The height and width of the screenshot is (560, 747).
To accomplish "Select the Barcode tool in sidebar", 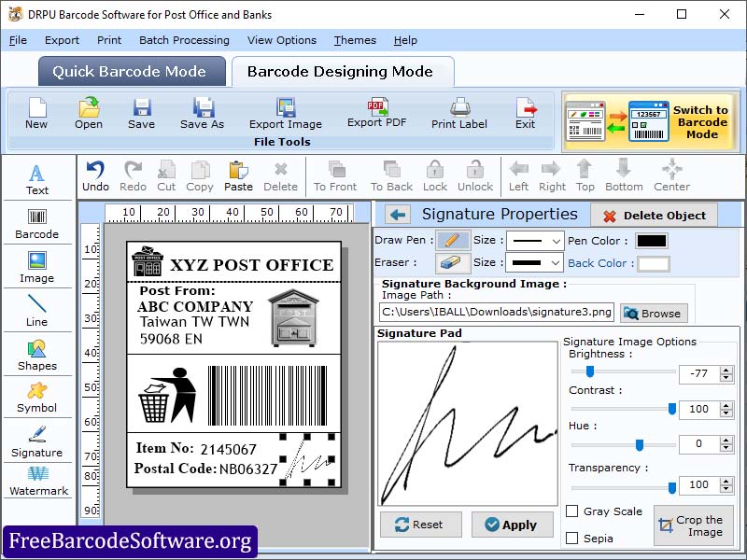I will [x=36, y=222].
